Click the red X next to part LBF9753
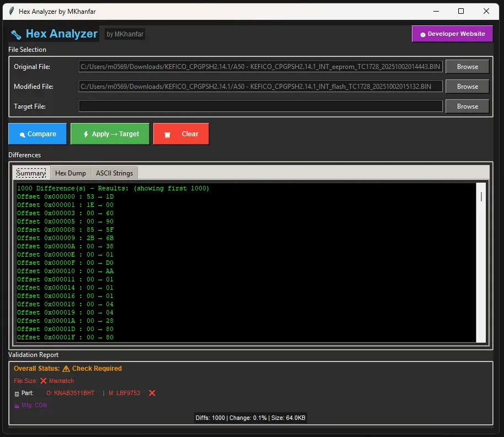Viewport: 504px width, 437px height. (x=151, y=393)
